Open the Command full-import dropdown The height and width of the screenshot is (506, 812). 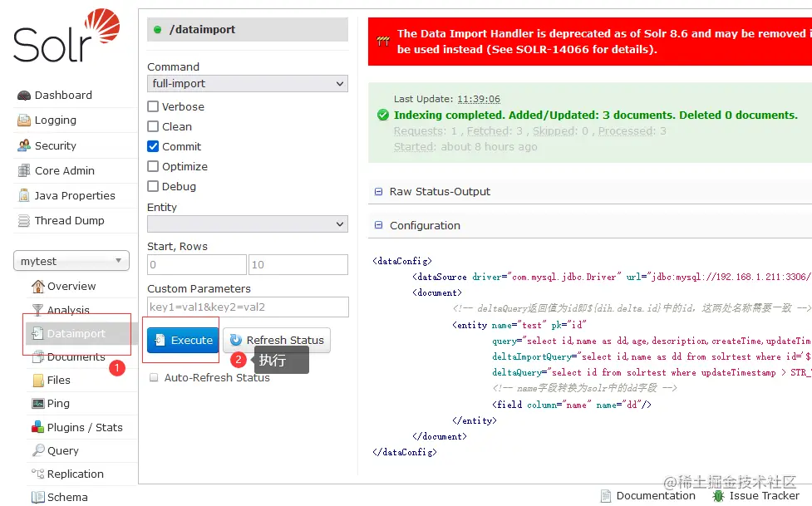248,83
